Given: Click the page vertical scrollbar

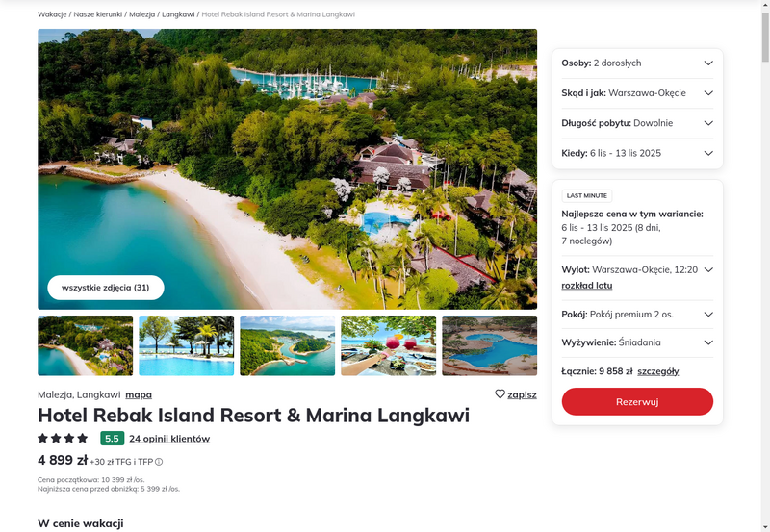Looking at the screenshot, I should point(765,266).
